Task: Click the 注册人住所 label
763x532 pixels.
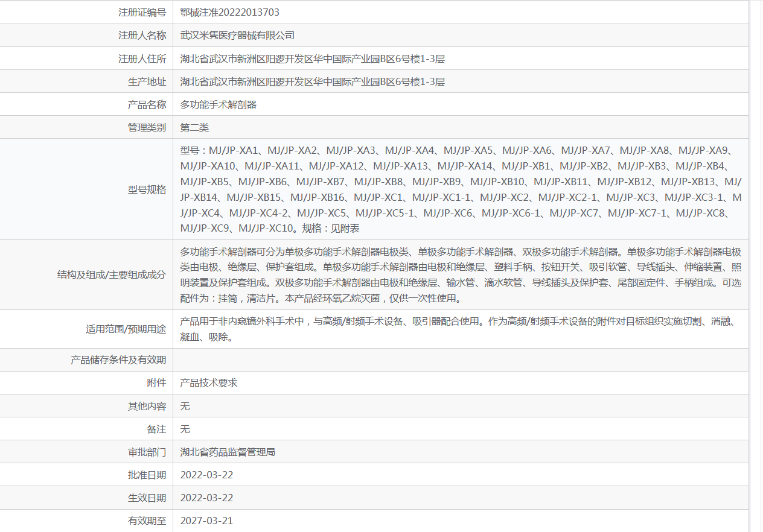Action: 142,59
